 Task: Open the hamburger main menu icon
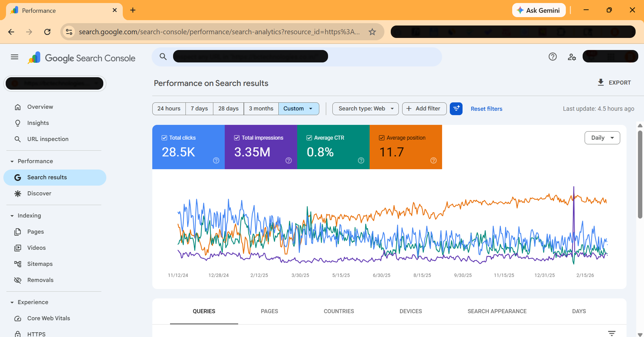[x=14, y=57]
